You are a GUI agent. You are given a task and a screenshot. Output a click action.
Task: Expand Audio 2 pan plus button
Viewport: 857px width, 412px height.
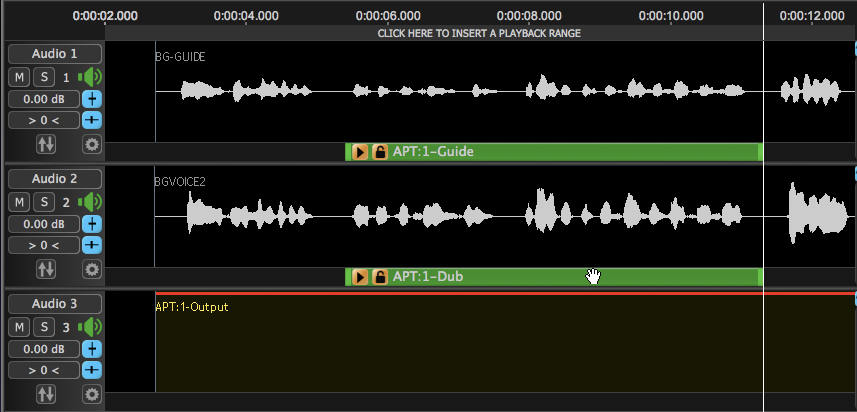(92, 245)
